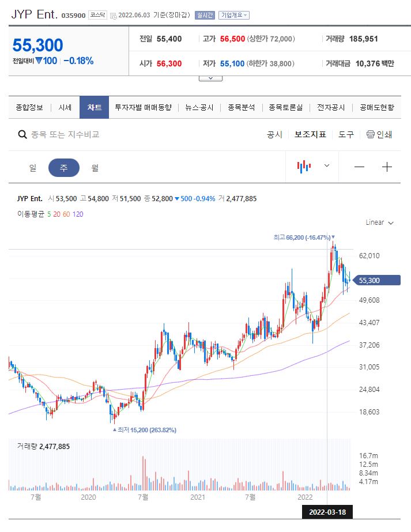
Task: Click calendar icon next to 2022.06.03
Action: [114, 16]
